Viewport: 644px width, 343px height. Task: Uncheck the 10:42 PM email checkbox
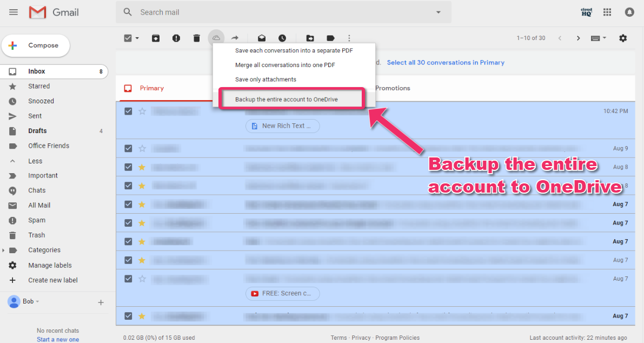click(128, 111)
